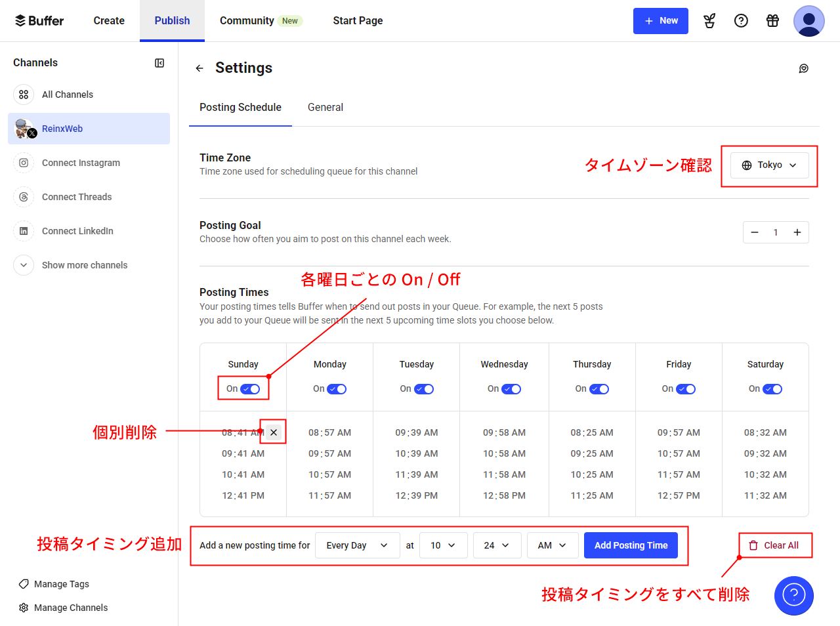The image size is (840, 626).
Task: Toggle Tuesday posting switch
Action: [424, 389]
